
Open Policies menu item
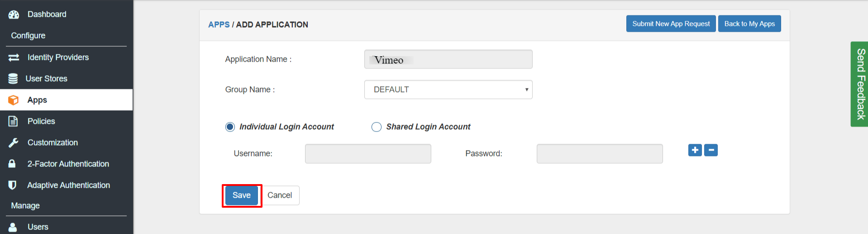pyautogui.click(x=41, y=122)
